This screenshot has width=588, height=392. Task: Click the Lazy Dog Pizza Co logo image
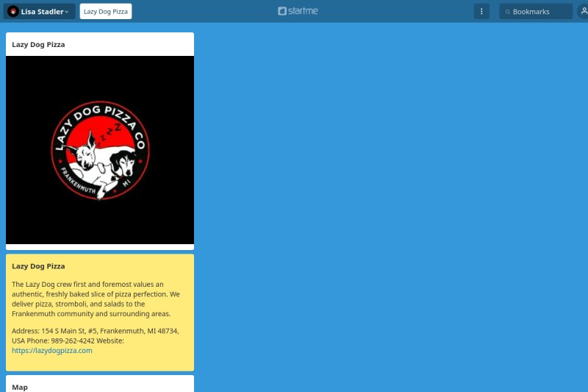tap(100, 150)
